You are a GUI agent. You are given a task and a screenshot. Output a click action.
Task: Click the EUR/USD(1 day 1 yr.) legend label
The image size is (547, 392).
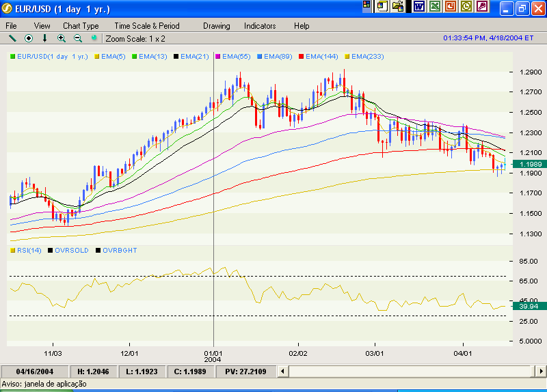pyautogui.click(x=53, y=57)
